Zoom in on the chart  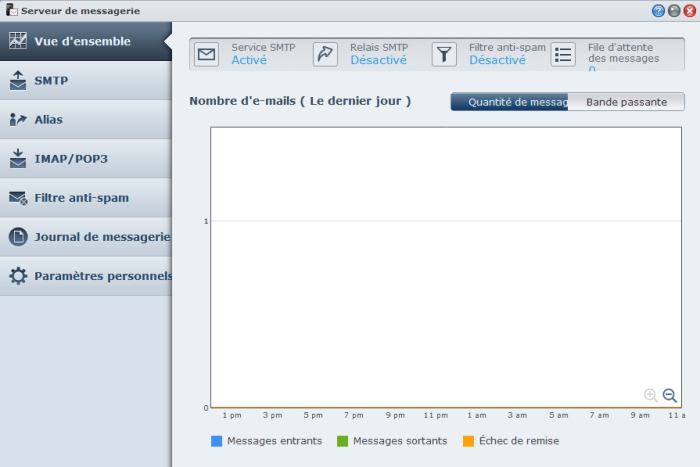[x=651, y=396]
